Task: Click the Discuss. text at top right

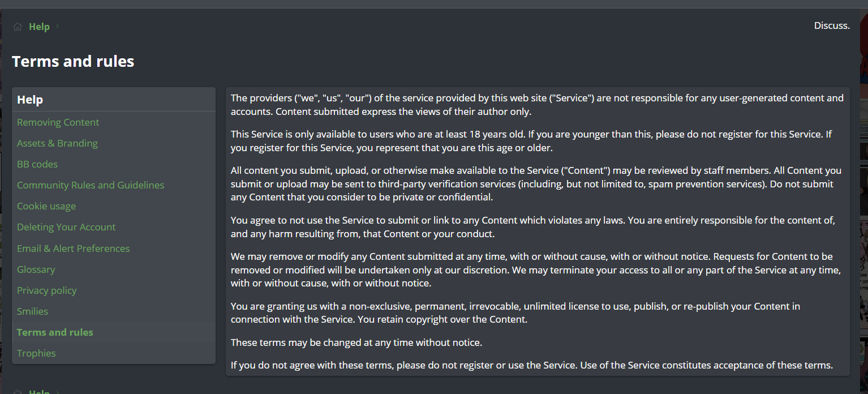Action: click(x=832, y=25)
